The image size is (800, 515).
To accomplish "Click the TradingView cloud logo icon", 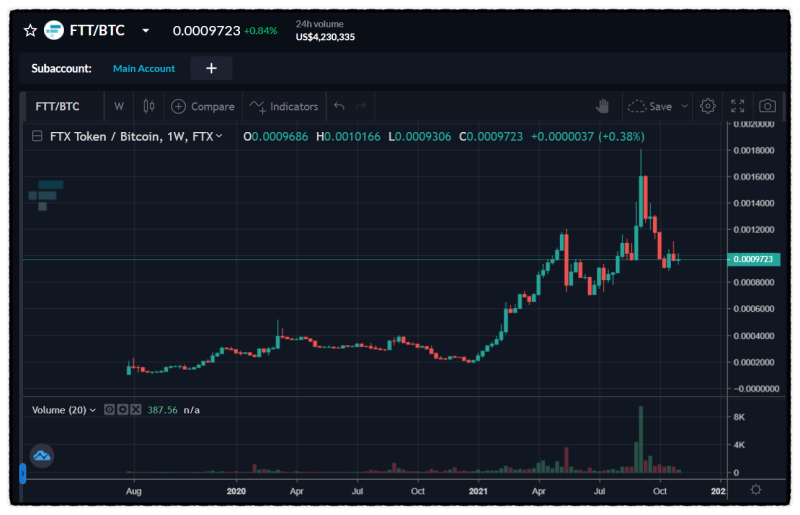I will coord(42,456).
